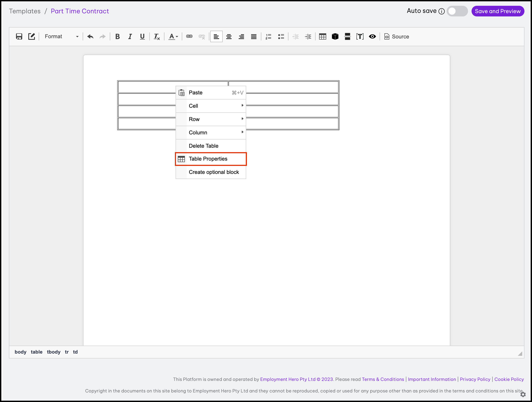Image resolution: width=532 pixels, height=402 pixels.
Task: Choose Delete Table menu entry
Action: point(204,146)
